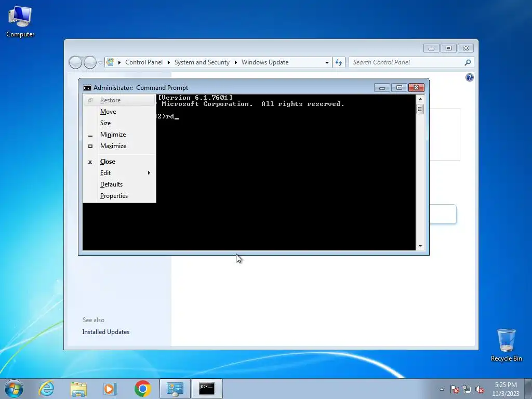Minimize the Command Prompt window

(x=382, y=88)
